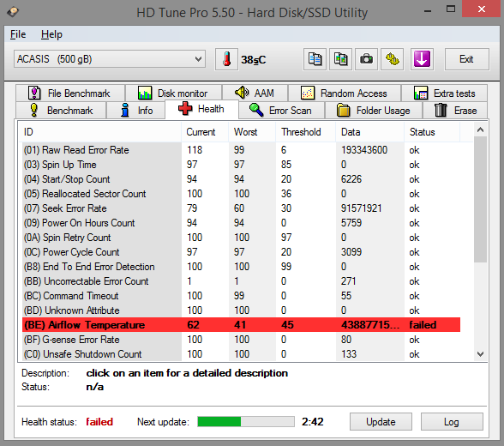Click the thermometer temperature icon

(226, 59)
